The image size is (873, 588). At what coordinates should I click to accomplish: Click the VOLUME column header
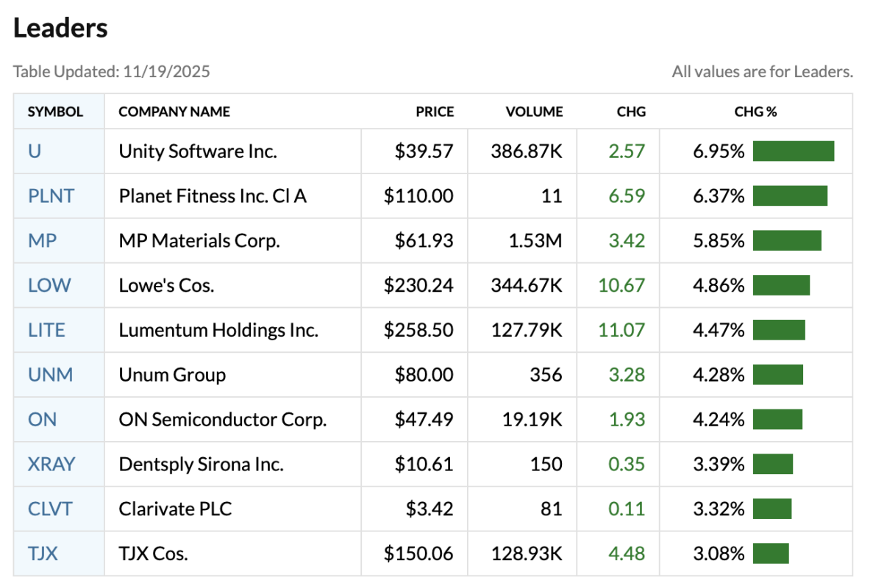[534, 112]
